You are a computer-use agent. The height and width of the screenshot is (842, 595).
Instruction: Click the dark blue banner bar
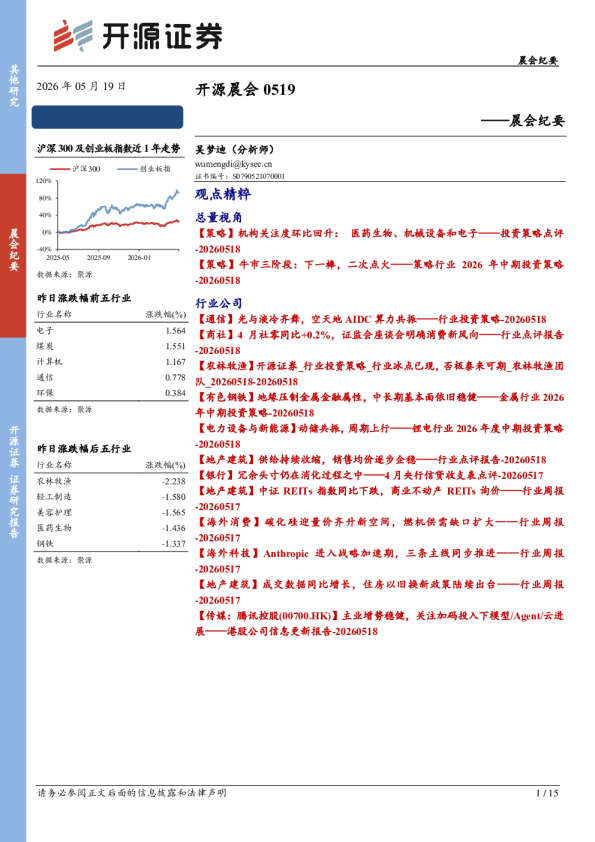[107, 117]
